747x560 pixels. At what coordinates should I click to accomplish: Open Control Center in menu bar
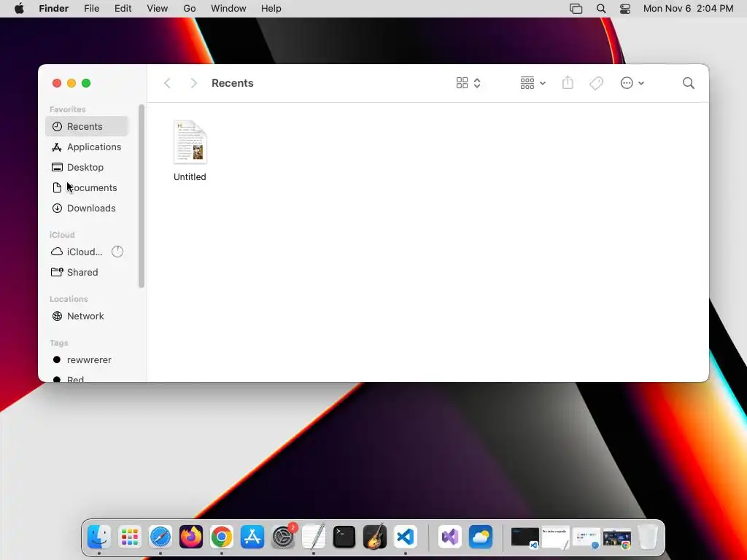[625, 9]
